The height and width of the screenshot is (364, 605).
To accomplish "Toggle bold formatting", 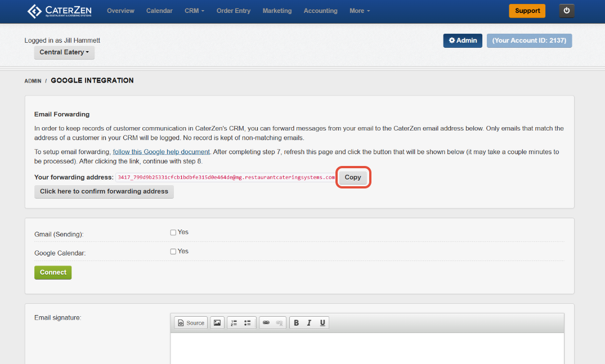I will point(297,323).
